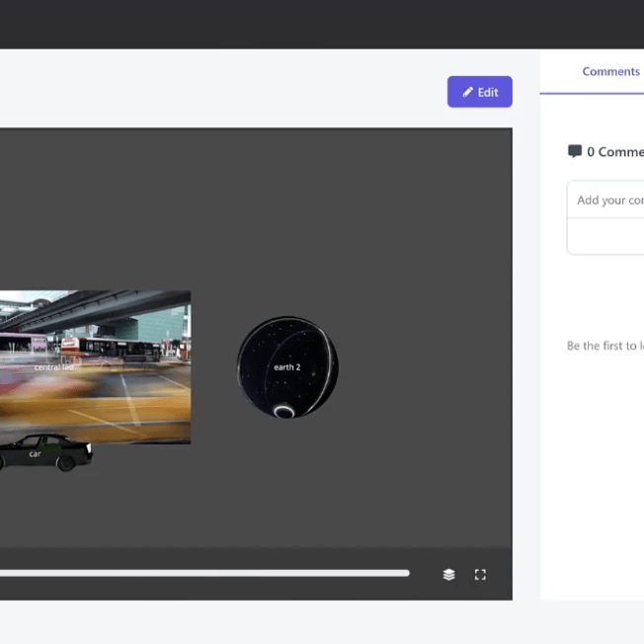Focus the Add your comment field
This screenshot has height=644, width=644.
coord(607,200)
